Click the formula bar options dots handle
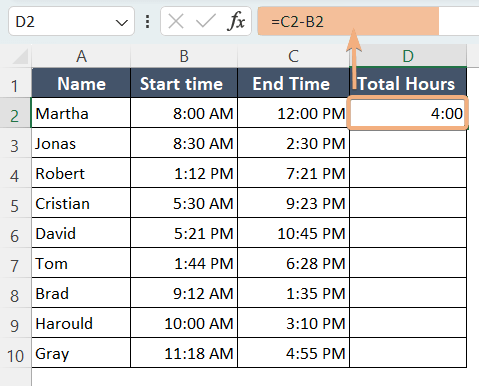This screenshot has width=479, height=386. pyautogui.click(x=147, y=22)
